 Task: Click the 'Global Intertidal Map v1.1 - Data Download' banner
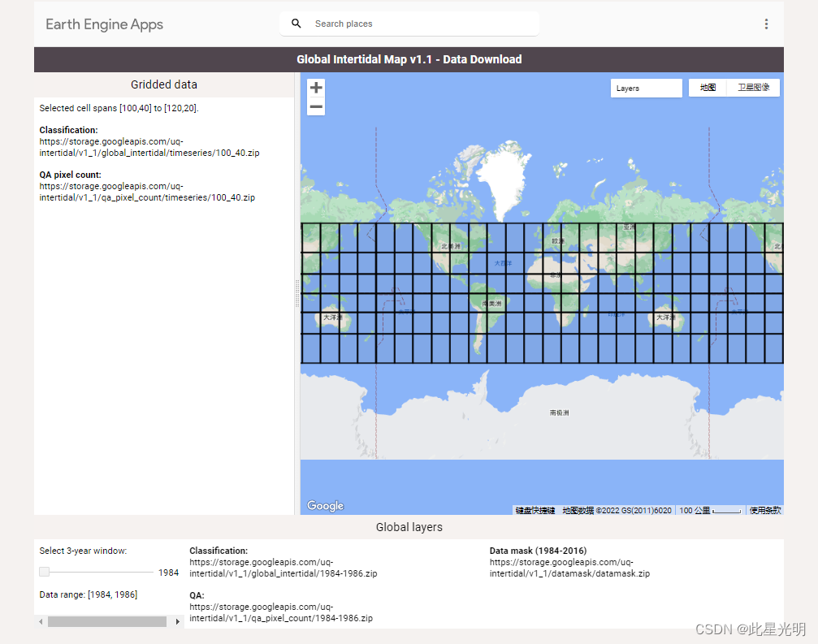409,59
